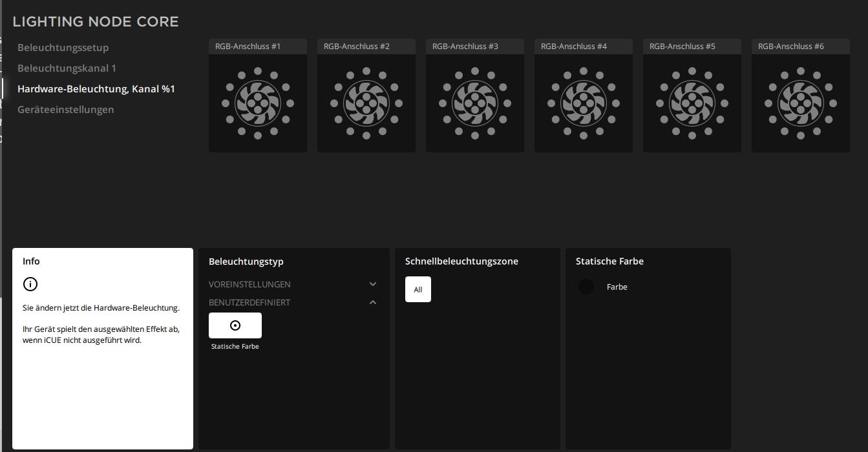Open Geräteeinstellungen in sidebar
Screen dimensions: 868x452
pos(66,110)
